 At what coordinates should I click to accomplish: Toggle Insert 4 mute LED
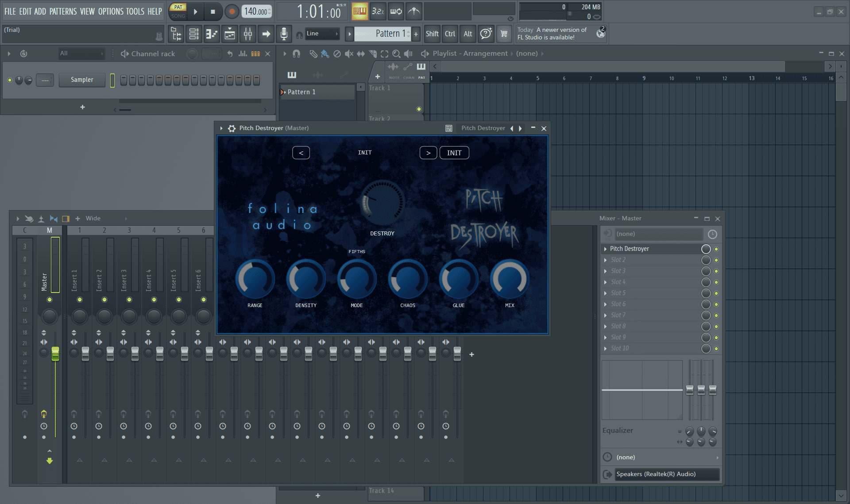[x=154, y=300]
